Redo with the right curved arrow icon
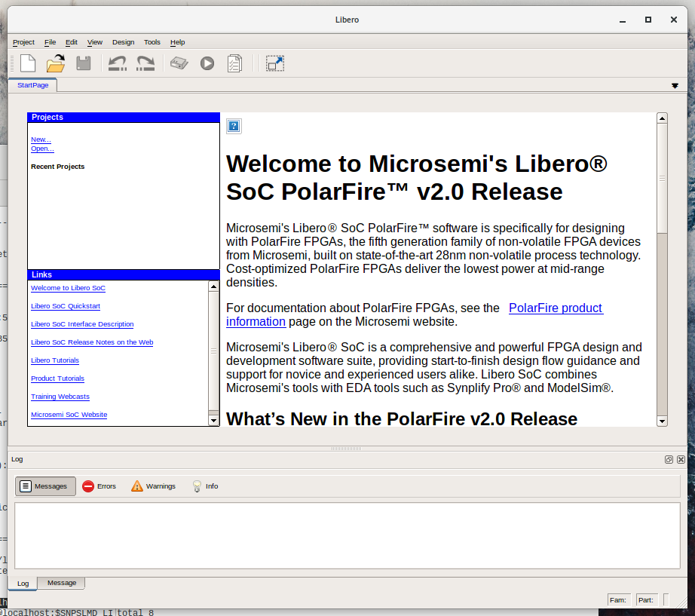The width and height of the screenshot is (695, 616). pyautogui.click(x=145, y=63)
